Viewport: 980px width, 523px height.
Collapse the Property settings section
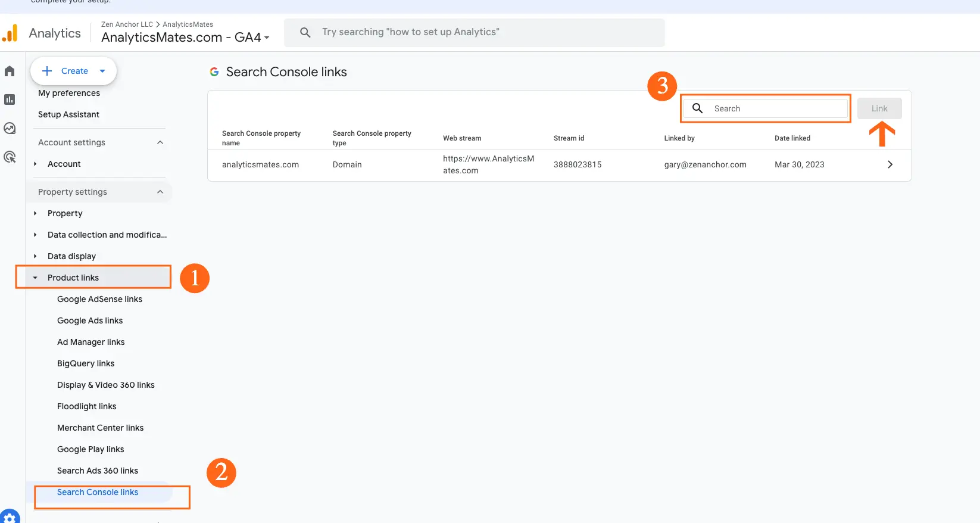pos(160,192)
